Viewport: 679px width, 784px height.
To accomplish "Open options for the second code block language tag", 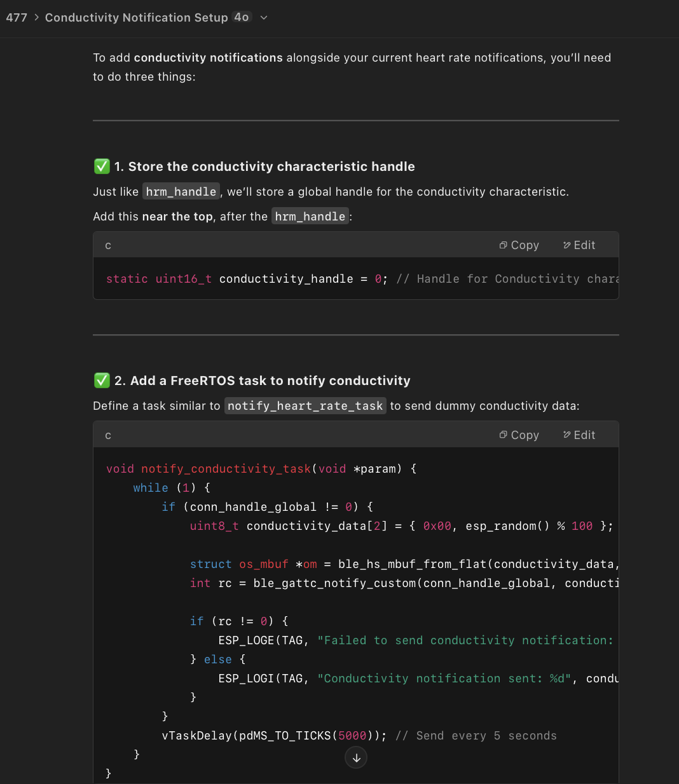I will click(x=108, y=435).
